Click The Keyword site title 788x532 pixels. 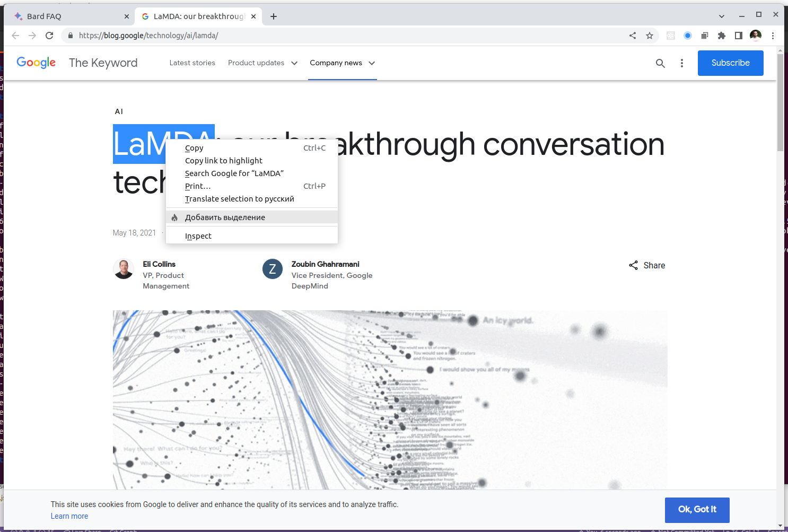(x=103, y=63)
